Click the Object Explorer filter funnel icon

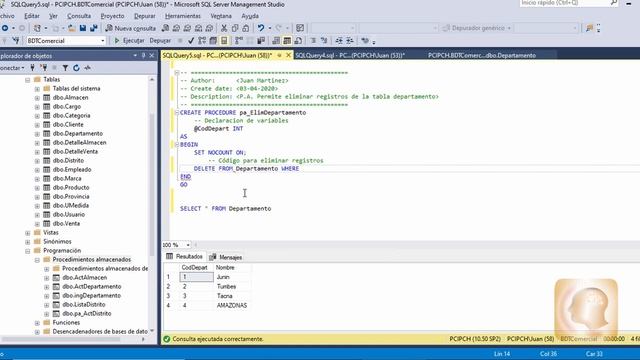(x=65, y=68)
